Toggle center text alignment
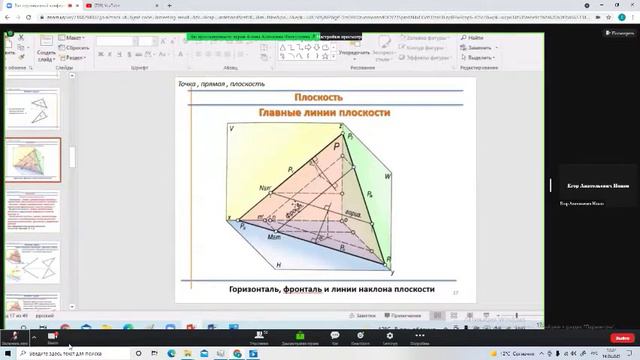The height and width of the screenshot is (360, 640). (x=208, y=54)
